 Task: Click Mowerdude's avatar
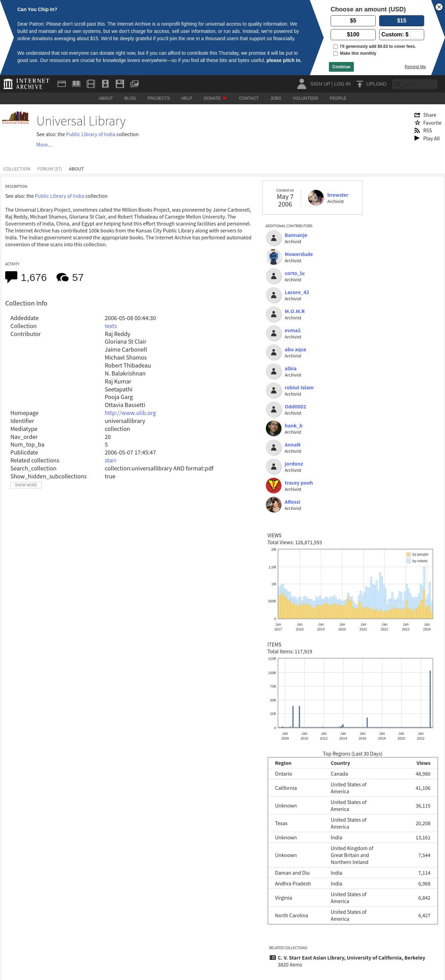[x=273, y=257]
